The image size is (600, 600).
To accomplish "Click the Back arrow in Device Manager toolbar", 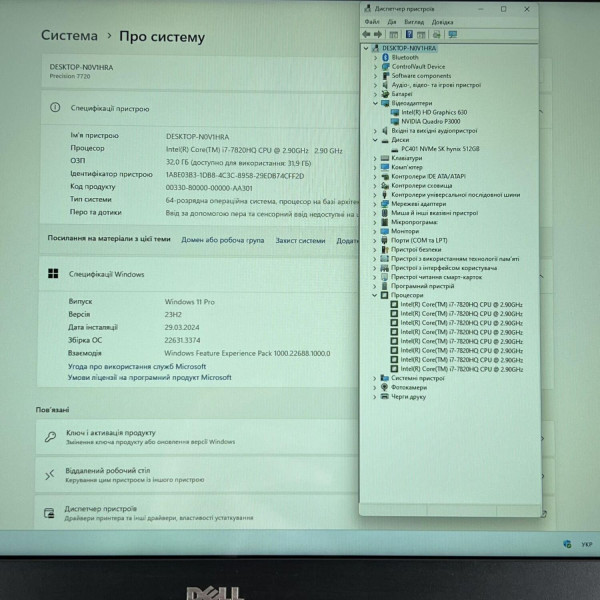I will (x=366, y=34).
